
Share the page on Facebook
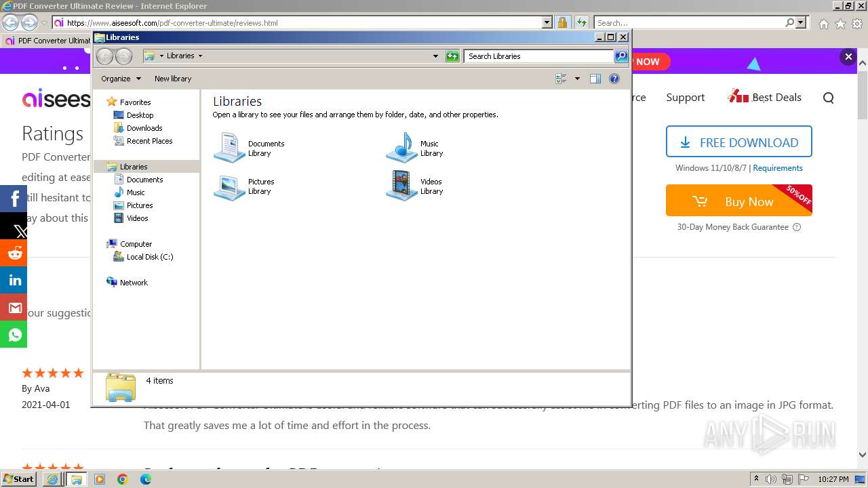(x=14, y=199)
